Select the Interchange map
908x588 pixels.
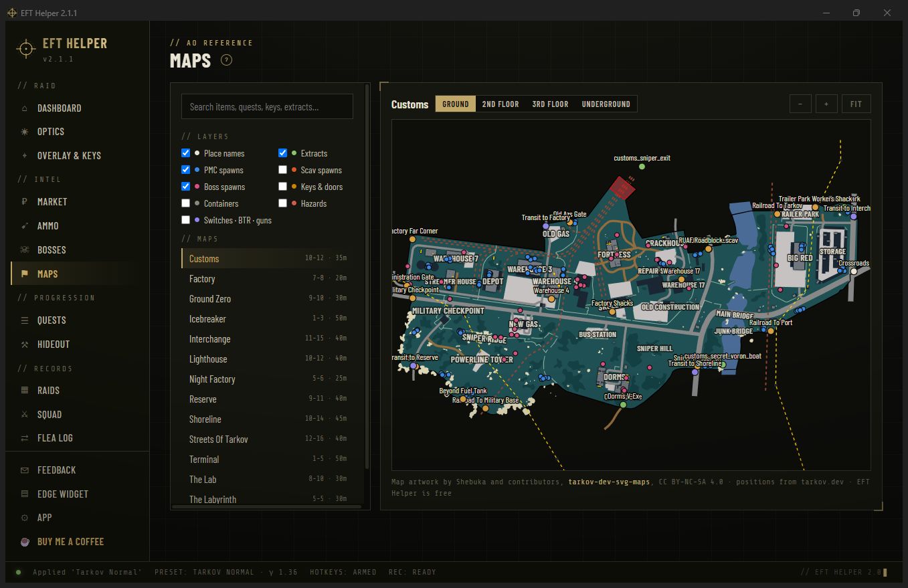coord(268,339)
